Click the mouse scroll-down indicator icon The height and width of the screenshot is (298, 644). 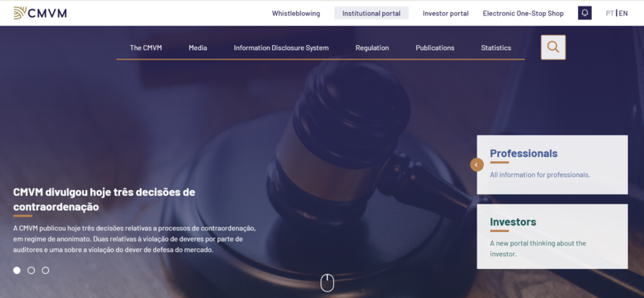327,284
